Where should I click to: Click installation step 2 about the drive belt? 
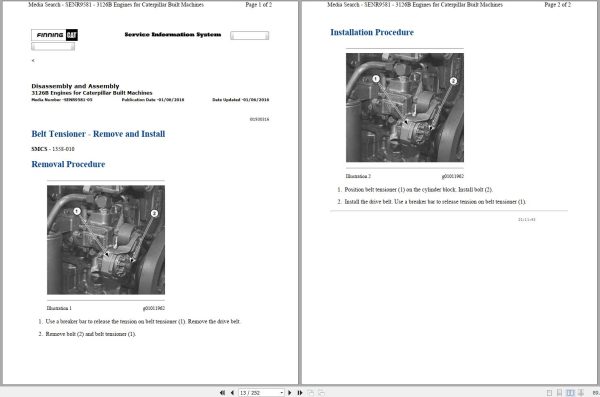click(x=435, y=202)
